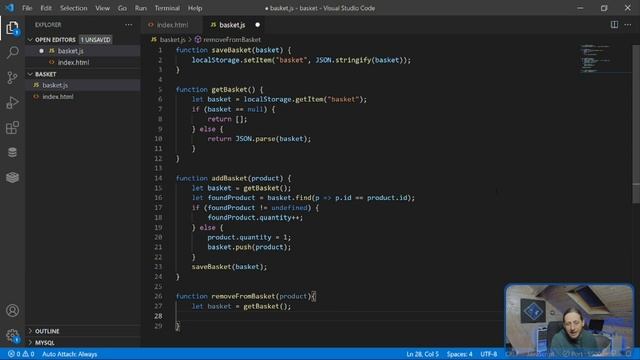
Task: Click 'JSON.parse(basket)' on line 10
Action: point(271,139)
